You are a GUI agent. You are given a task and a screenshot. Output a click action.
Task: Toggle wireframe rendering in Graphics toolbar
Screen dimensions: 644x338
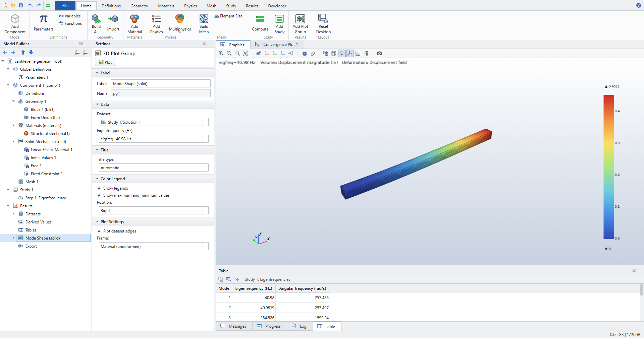point(334,53)
